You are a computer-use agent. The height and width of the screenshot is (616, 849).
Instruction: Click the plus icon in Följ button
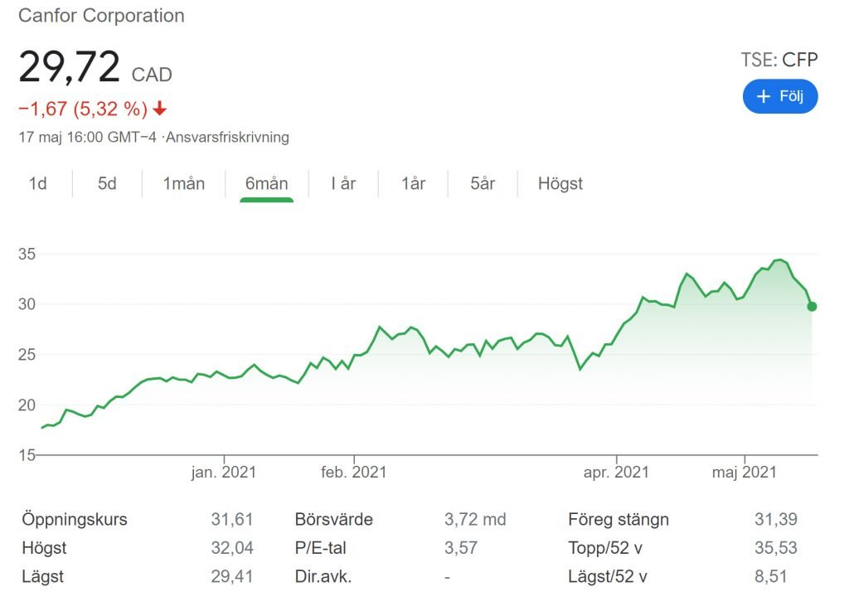(764, 96)
